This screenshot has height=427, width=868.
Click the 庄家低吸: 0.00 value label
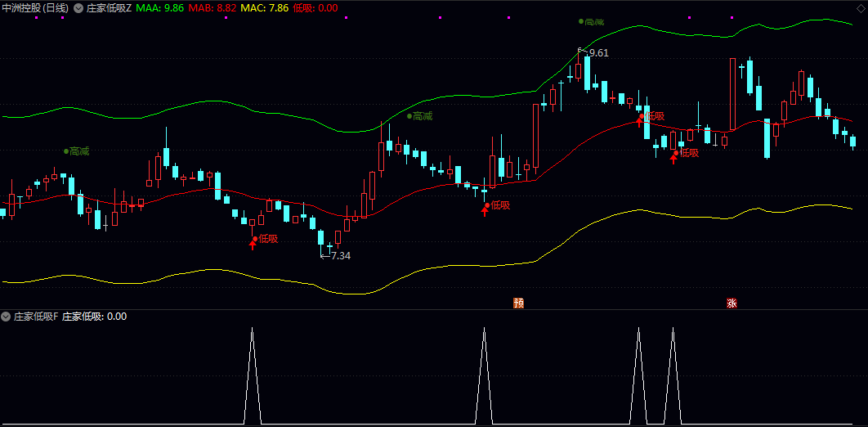(94, 317)
